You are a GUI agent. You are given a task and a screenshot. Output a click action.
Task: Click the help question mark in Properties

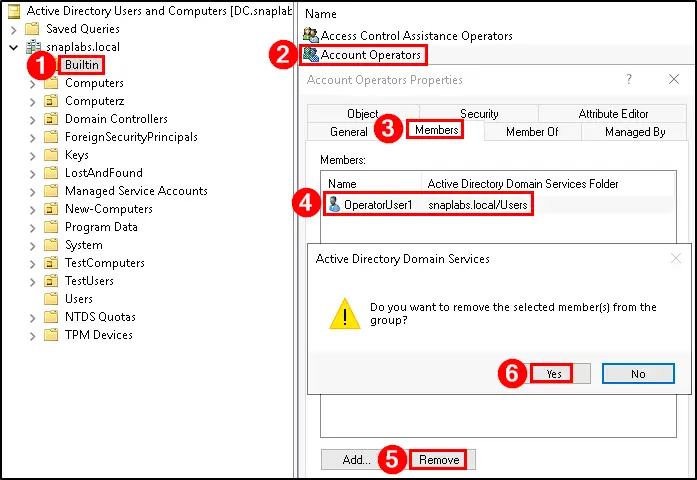(x=629, y=79)
